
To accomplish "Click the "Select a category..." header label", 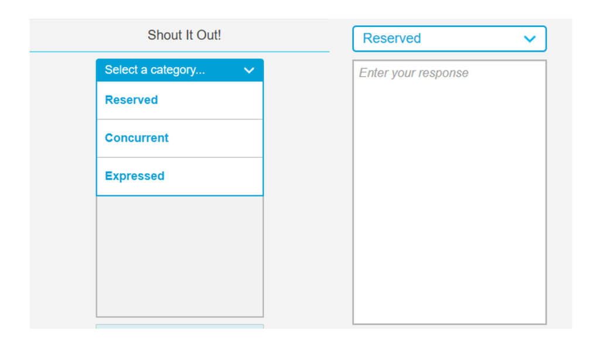I will [155, 70].
